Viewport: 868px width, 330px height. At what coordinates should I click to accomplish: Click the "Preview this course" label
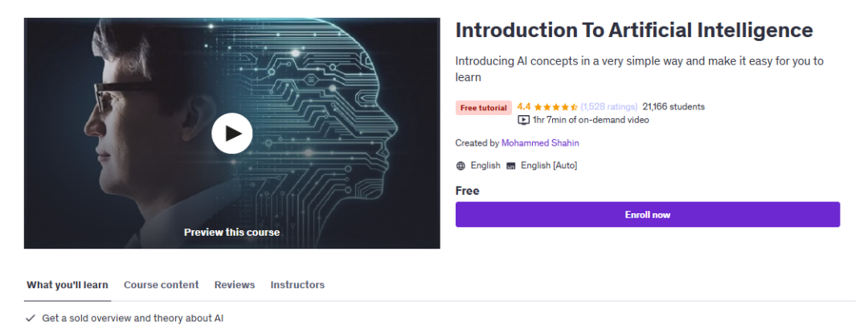coord(231,233)
